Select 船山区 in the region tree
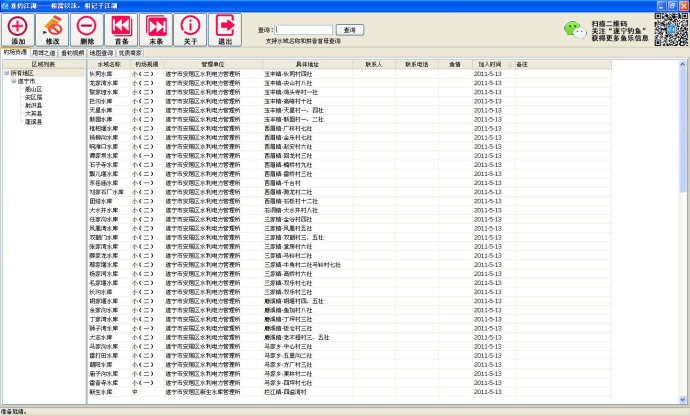 [x=33, y=89]
